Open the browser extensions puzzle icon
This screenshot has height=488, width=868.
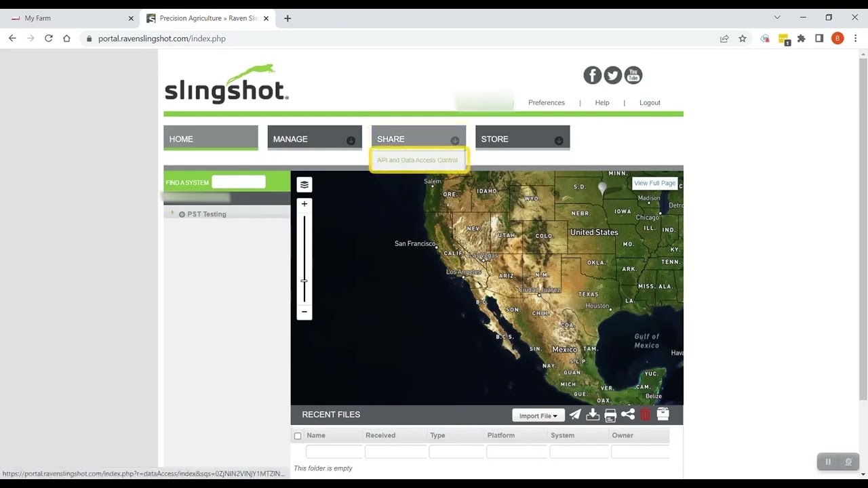(x=802, y=39)
